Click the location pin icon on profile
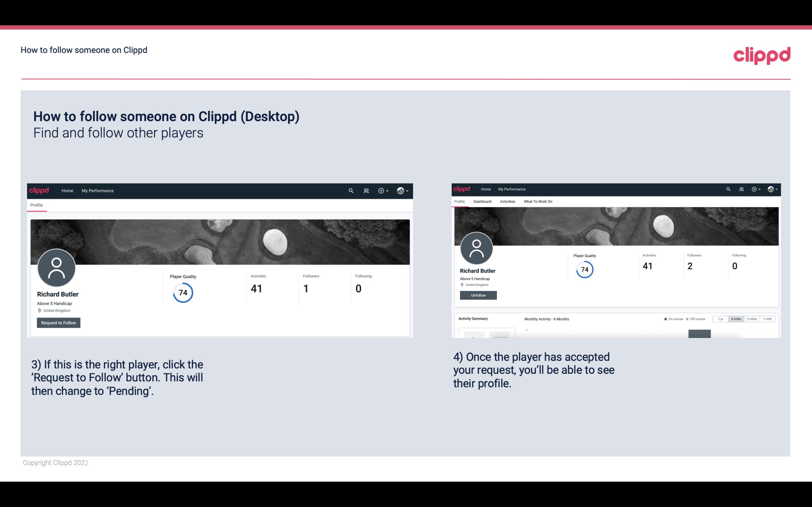The height and width of the screenshot is (507, 812). [x=40, y=310]
